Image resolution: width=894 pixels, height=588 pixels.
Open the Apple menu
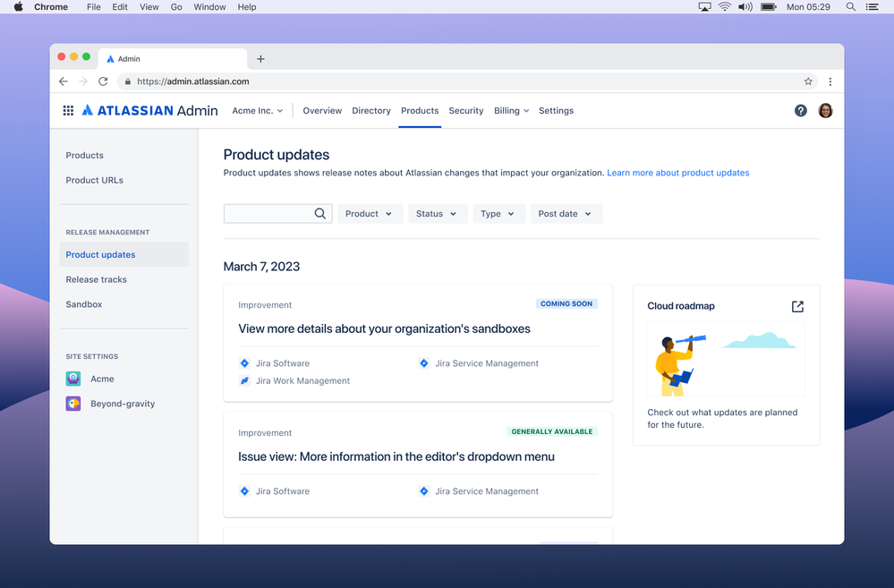[x=18, y=7]
